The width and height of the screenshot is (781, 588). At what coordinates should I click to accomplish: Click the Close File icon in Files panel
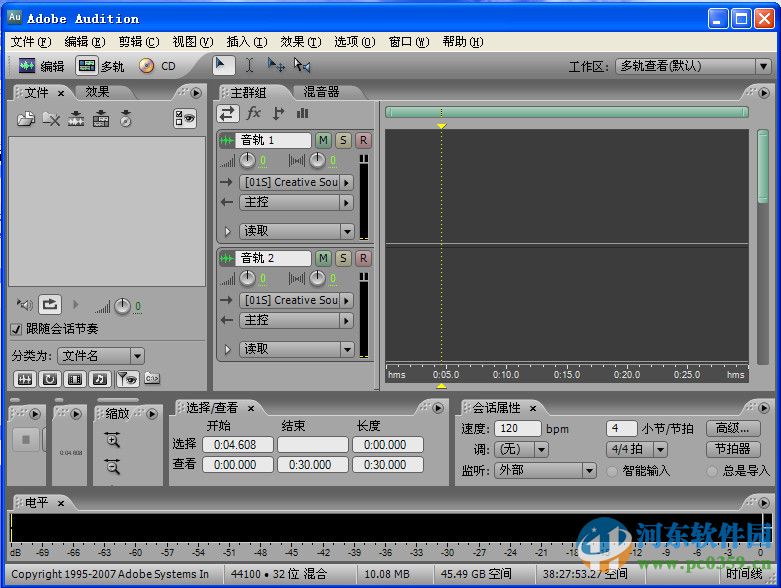pyautogui.click(x=51, y=119)
